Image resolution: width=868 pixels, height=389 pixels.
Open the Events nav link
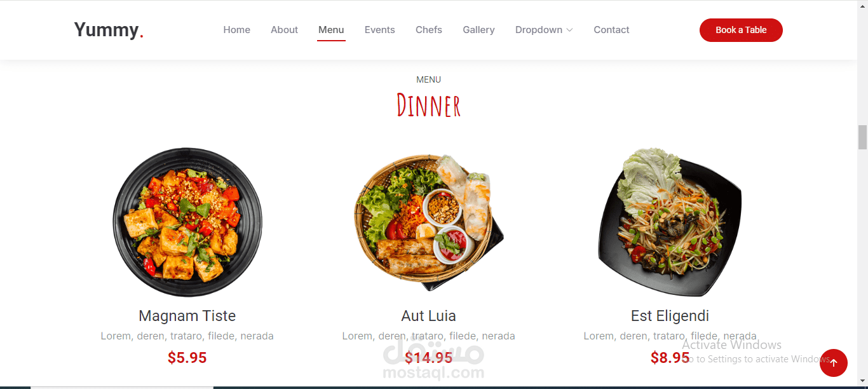[x=379, y=30]
